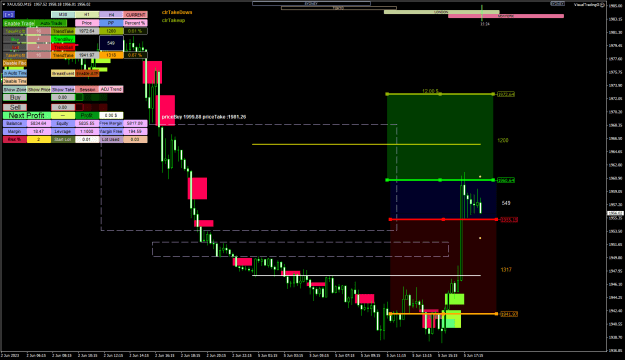Select the H1 timeframe tab
The width and height of the screenshot is (625, 360).
point(86,15)
